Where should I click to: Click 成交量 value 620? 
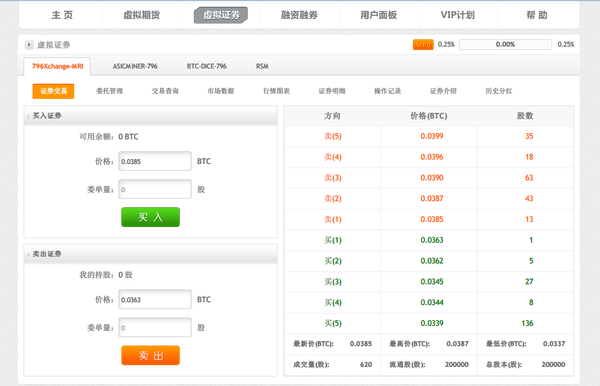[x=366, y=365]
